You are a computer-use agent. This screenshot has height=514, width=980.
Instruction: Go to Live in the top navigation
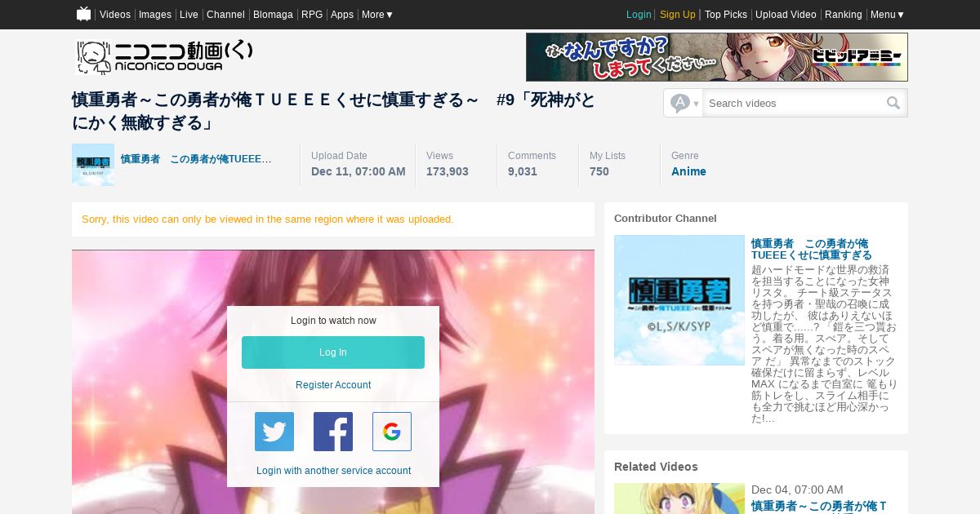tap(189, 15)
